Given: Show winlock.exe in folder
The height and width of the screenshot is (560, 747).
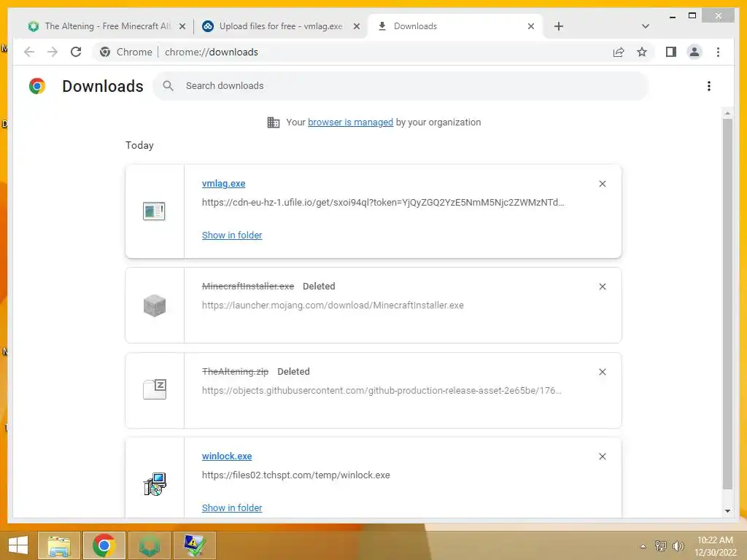Looking at the screenshot, I should tap(232, 508).
